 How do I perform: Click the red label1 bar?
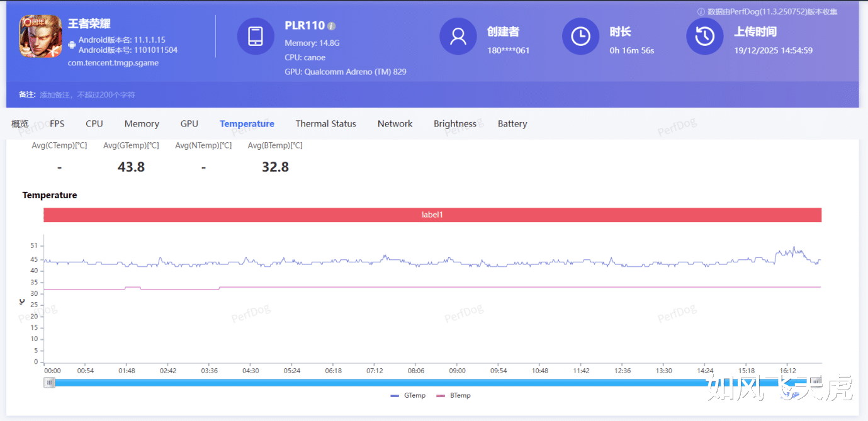point(432,215)
